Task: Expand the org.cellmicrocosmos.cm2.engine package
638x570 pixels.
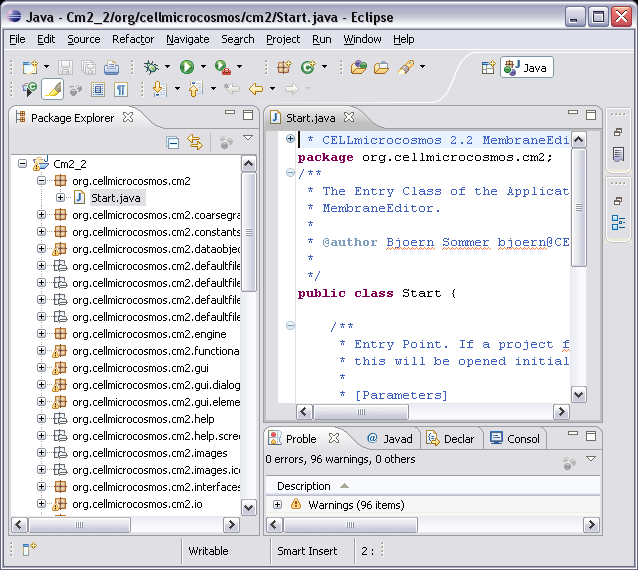Action: (x=41, y=334)
